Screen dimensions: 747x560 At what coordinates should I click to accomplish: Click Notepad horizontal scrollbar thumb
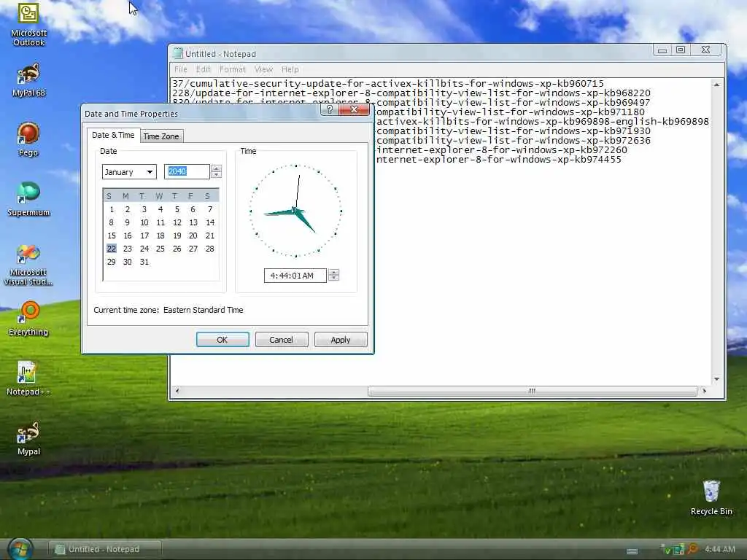pos(532,391)
